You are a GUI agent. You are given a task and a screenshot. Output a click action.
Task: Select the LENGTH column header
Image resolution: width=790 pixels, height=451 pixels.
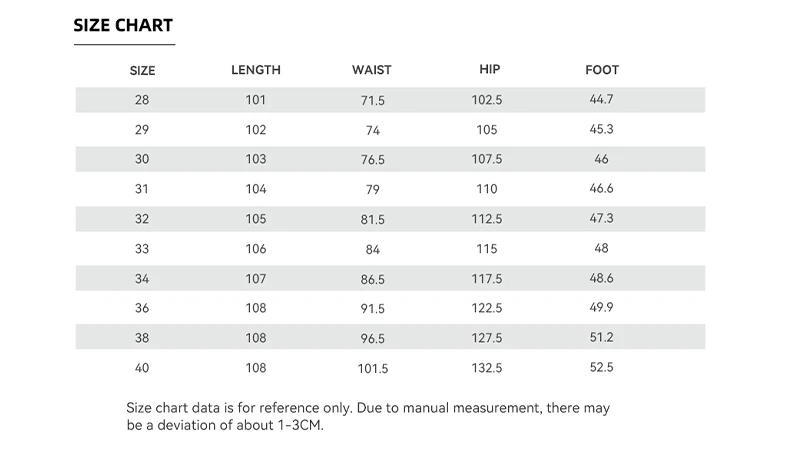[x=256, y=70]
